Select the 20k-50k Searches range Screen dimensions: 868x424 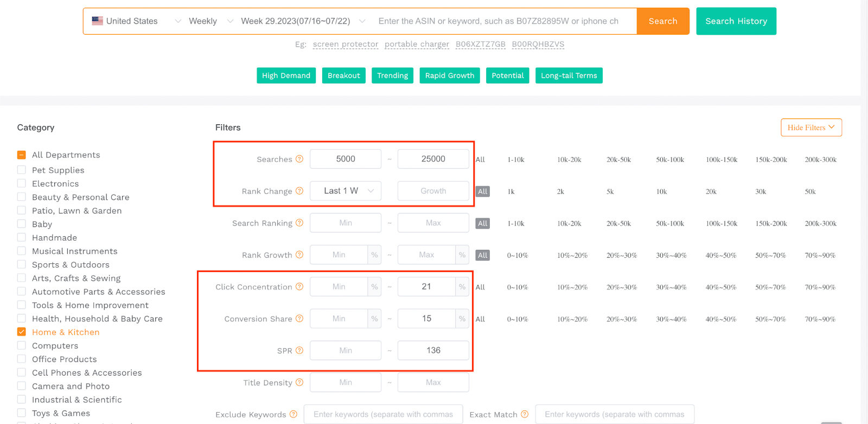click(618, 160)
